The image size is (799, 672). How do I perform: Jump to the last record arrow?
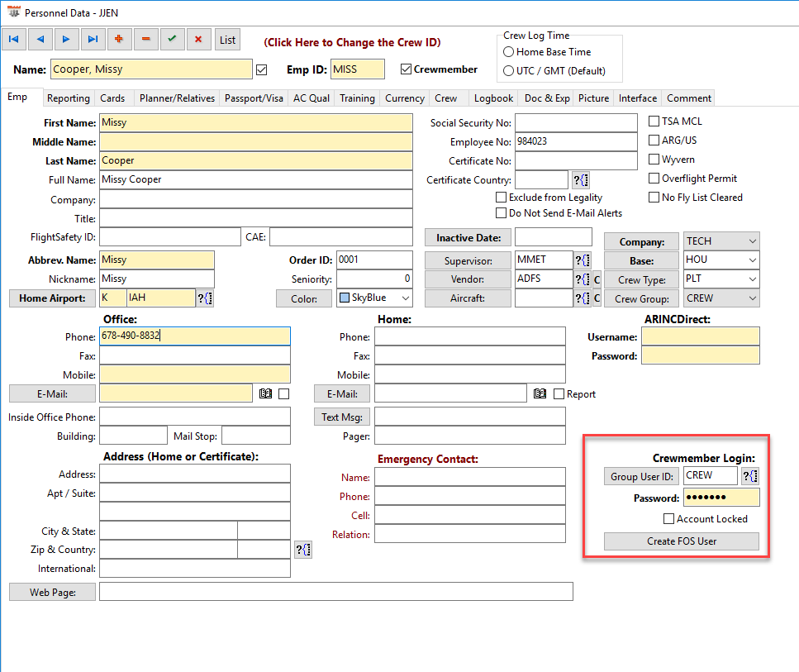point(93,39)
